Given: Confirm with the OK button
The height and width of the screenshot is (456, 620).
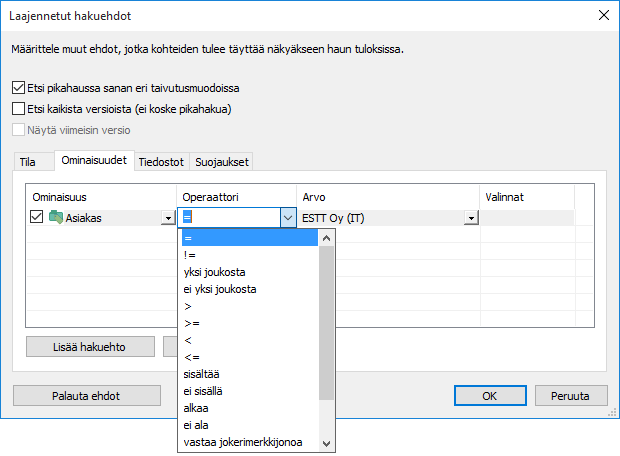Looking at the screenshot, I should click(490, 395).
